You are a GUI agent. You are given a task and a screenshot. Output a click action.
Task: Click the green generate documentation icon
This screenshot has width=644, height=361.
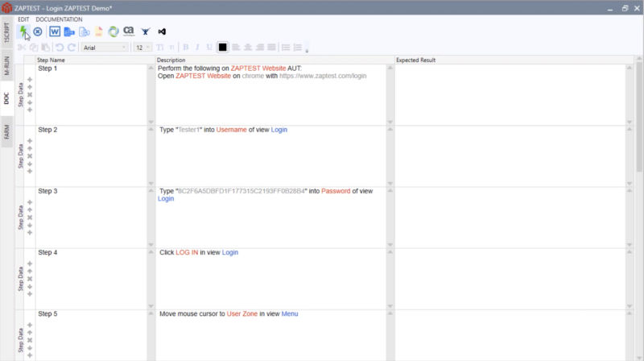pyautogui.click(x=23, y=31)
